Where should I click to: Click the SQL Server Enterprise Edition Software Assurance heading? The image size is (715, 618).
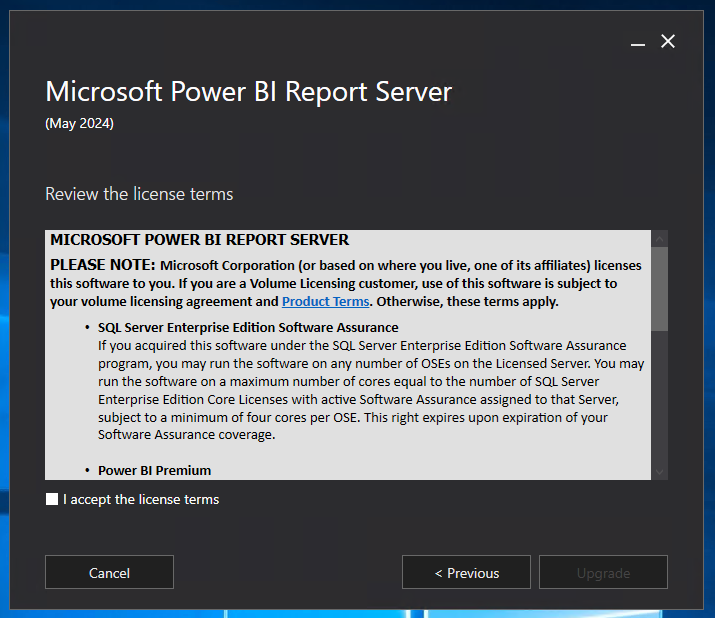pyautogui.click(x=248, y=327)
